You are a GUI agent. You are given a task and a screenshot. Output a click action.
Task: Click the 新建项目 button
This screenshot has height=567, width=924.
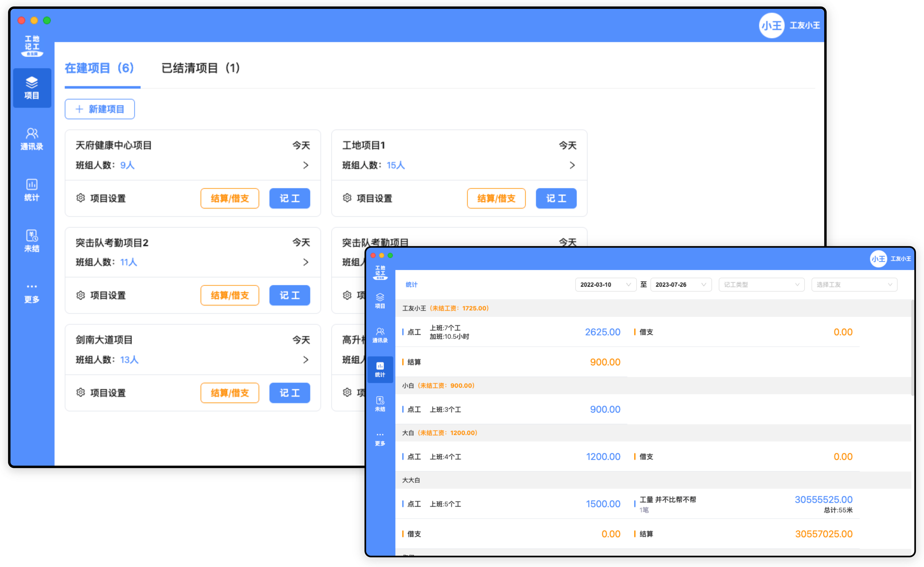(x=100, y=109)
